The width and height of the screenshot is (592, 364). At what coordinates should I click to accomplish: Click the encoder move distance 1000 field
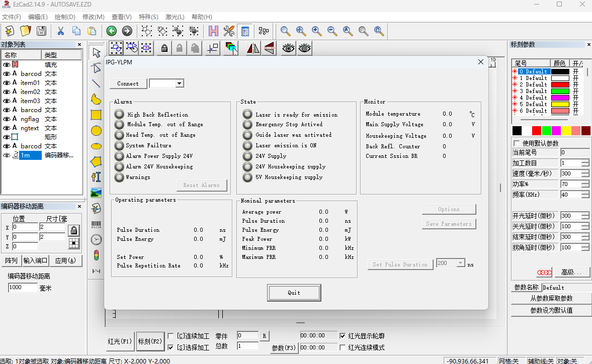click(x=23, y=288)
